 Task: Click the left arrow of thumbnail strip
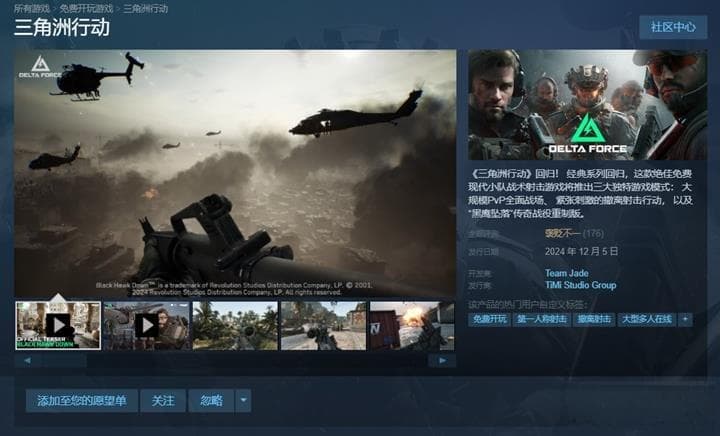click(x=27, y=361)
